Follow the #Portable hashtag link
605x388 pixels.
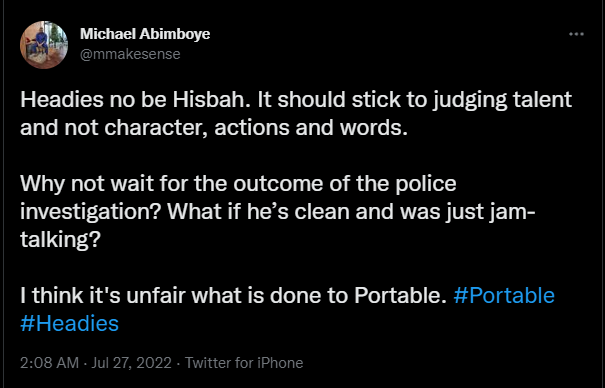[504, 295]
